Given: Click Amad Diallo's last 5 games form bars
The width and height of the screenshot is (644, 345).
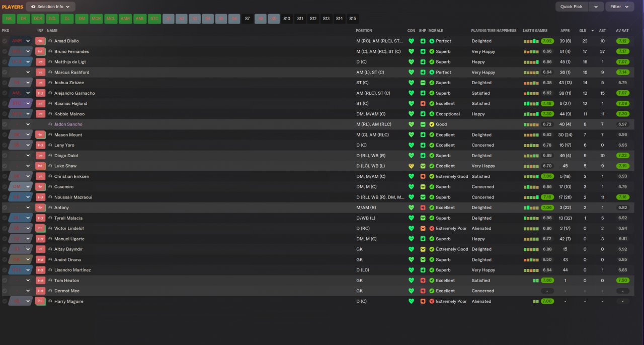Looking at the screenshot, I should (531, 41).
